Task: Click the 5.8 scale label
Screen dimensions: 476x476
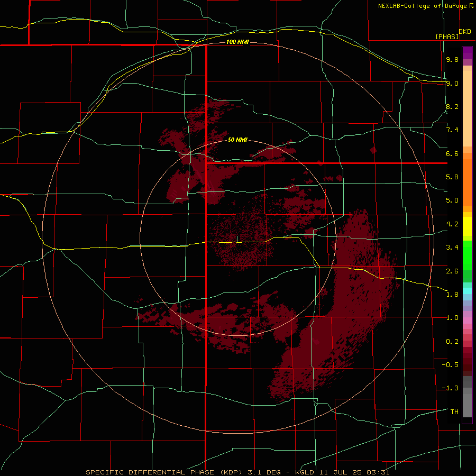Action: [x=452, y=177]
